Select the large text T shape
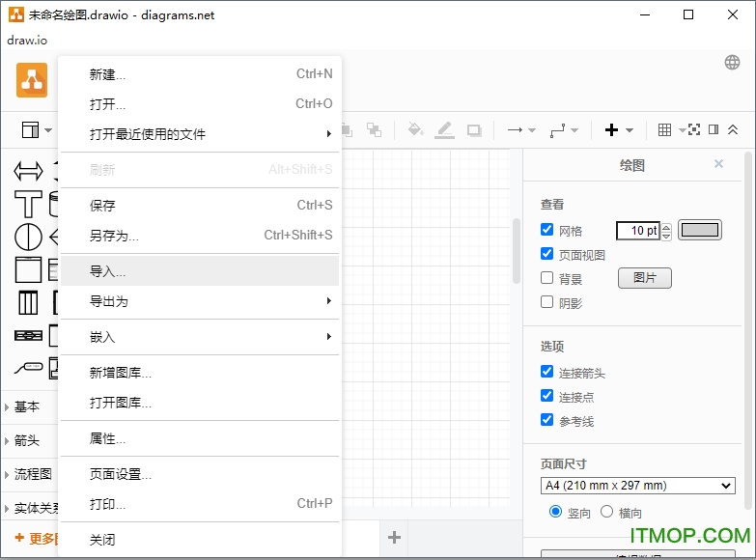This screenshot has height=560, width=756. [28, 204]
